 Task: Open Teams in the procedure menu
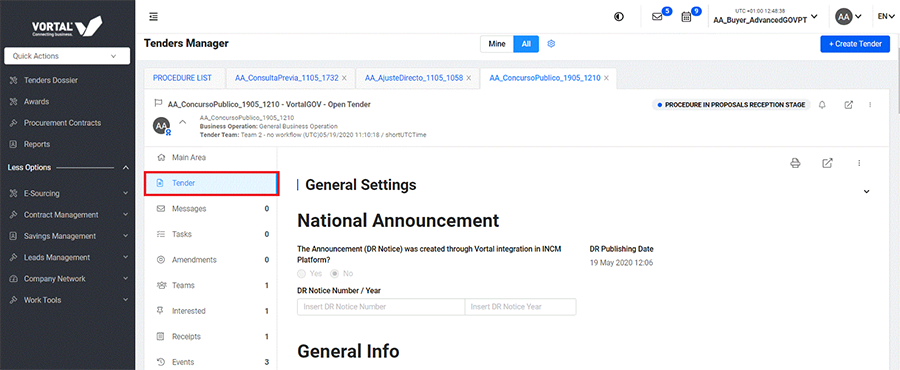click(x=211, y=285)
